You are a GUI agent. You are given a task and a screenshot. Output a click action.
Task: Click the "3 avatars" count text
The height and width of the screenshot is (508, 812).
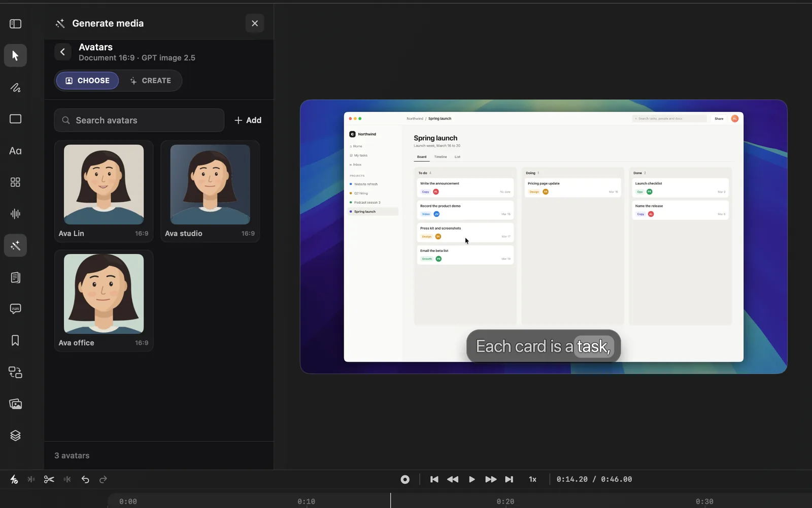click(72, 456)
